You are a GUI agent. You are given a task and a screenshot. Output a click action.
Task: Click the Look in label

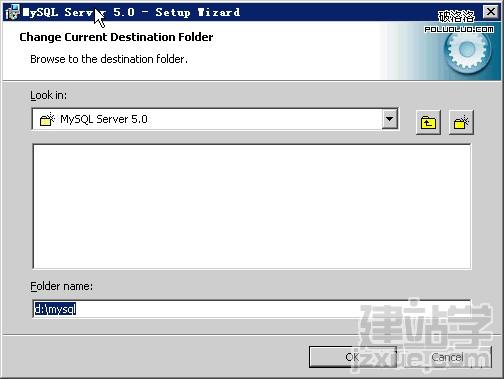point(48,95)
